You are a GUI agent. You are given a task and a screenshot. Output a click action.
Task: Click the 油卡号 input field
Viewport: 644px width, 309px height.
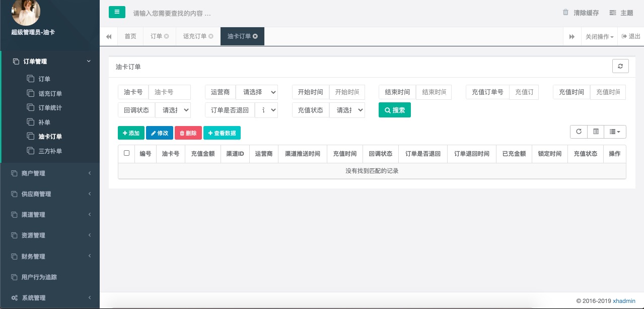coord(169,92)
